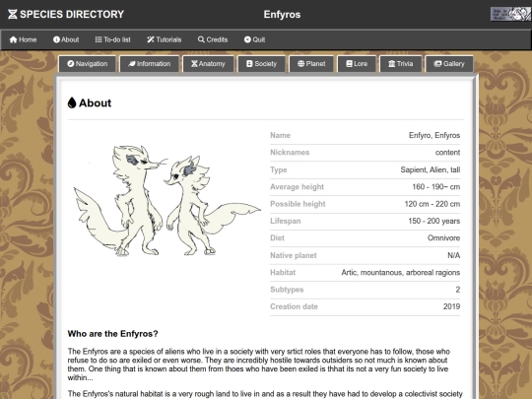Screen dimensions: 532x399
Task: Click the Enfyros character illustration
Action: [166, 201]
